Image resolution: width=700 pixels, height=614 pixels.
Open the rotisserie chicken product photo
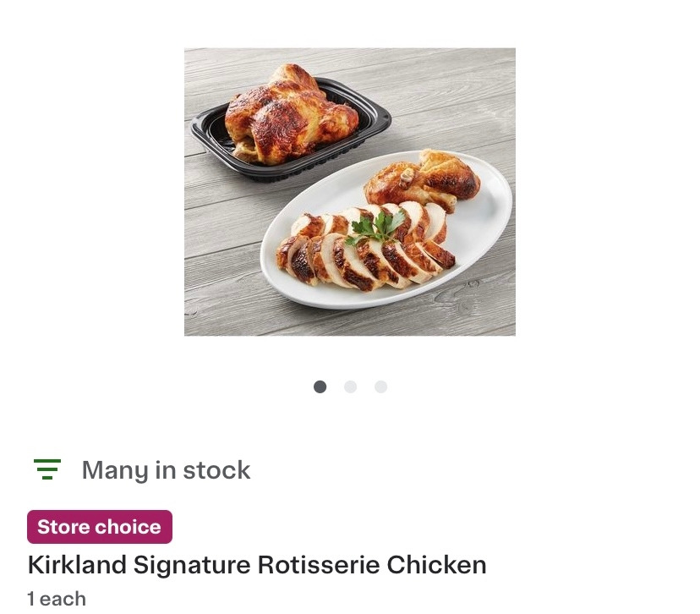[x=350, y=192]
